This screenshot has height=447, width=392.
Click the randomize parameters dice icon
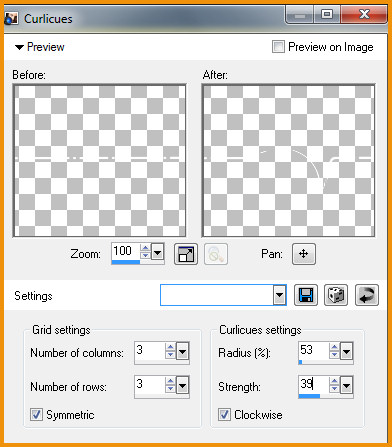(x=336, y=295)
